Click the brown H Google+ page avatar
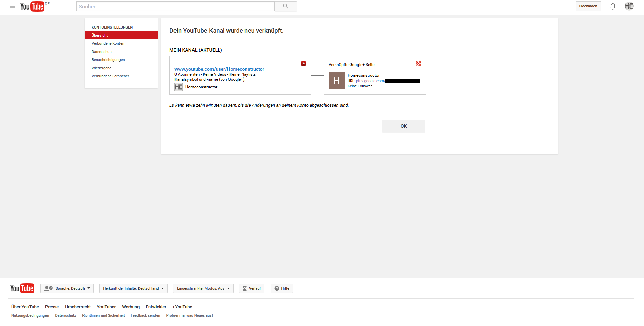The image size is (644, 326). tap(337, 80)
